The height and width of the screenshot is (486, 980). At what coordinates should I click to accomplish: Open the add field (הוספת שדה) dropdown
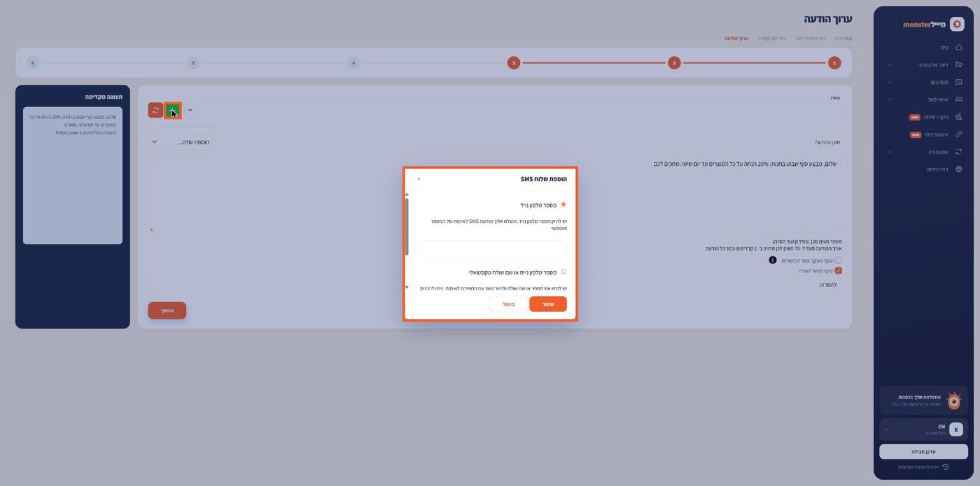pyautogui.click(x=181, y=142)
